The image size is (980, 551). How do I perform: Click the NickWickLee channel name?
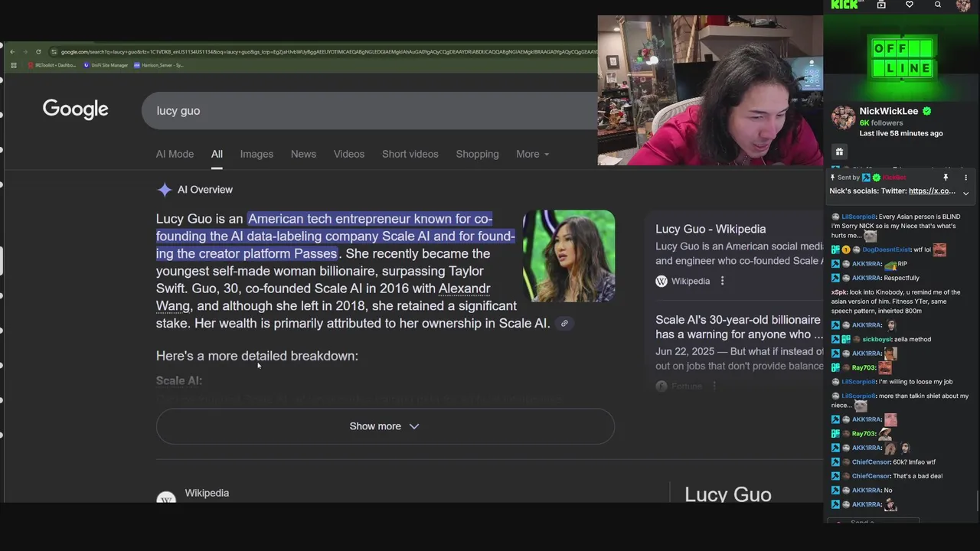point(888,111)
